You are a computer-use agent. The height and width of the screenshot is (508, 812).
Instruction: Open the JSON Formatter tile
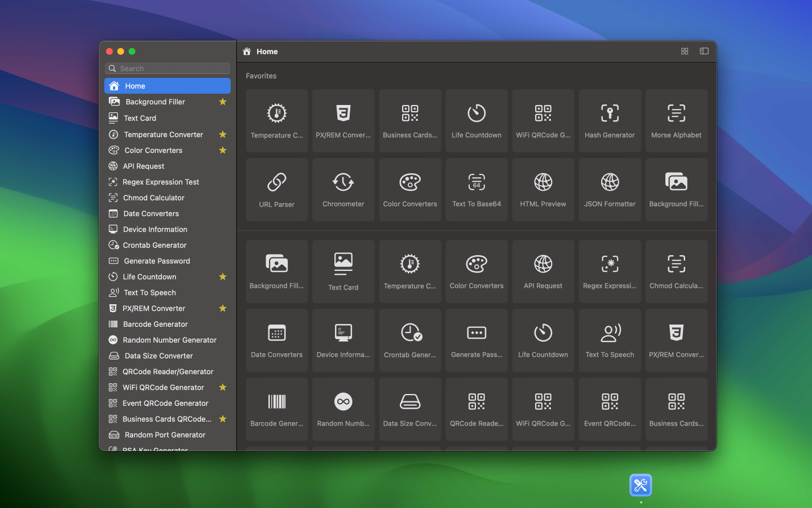[x=610, y=189]
